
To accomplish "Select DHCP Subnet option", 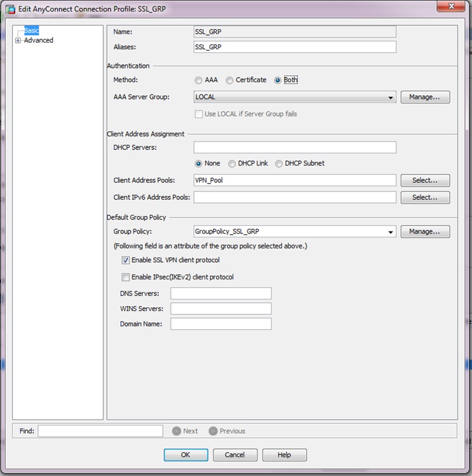I will pos(279,164).
